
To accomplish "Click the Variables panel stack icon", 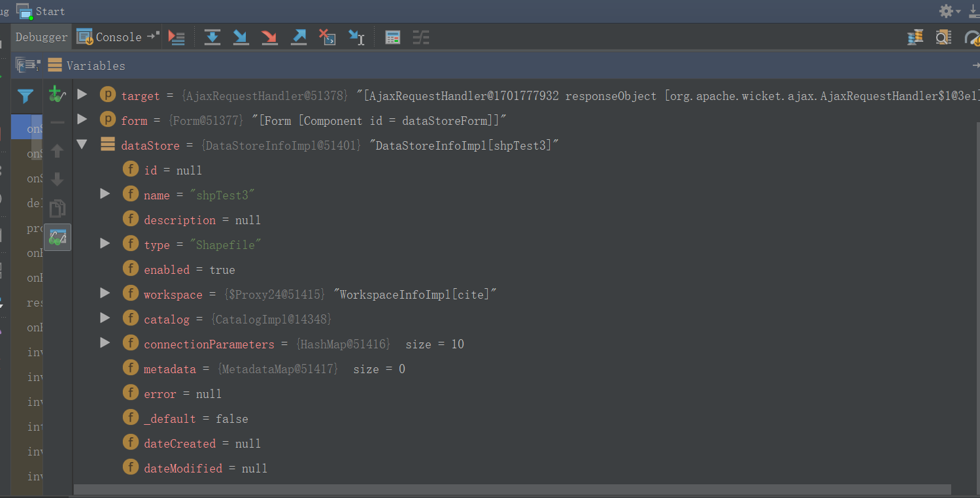I will click(x=55, y=65).
